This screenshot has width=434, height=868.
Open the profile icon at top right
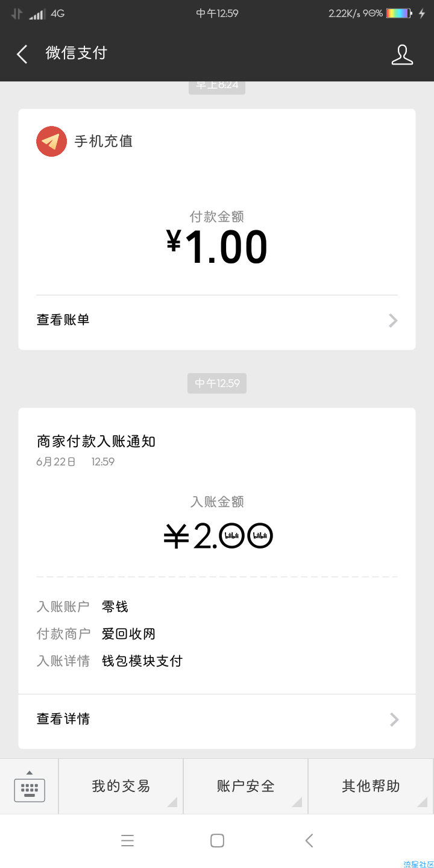click(x=402, y=54)
